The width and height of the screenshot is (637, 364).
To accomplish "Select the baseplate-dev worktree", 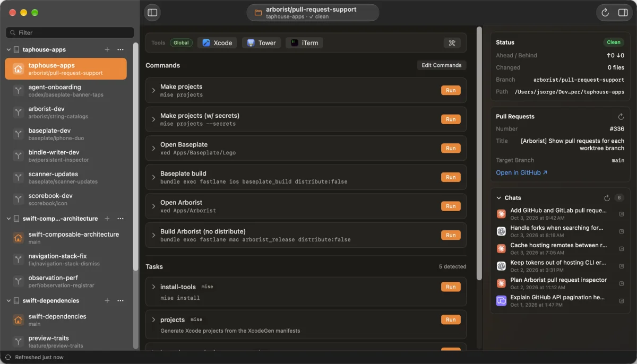I will (66, 134).
